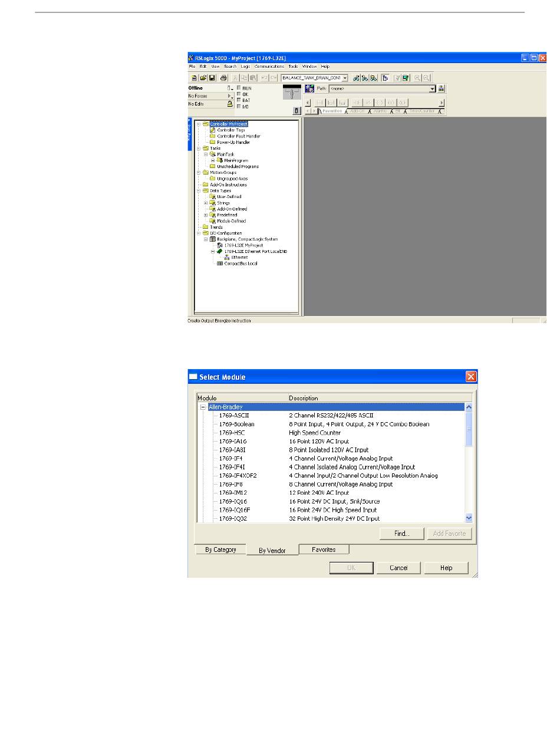560x747 pixels.
Task: Click the Zoom Out toolbar icon
Action: 426,78
